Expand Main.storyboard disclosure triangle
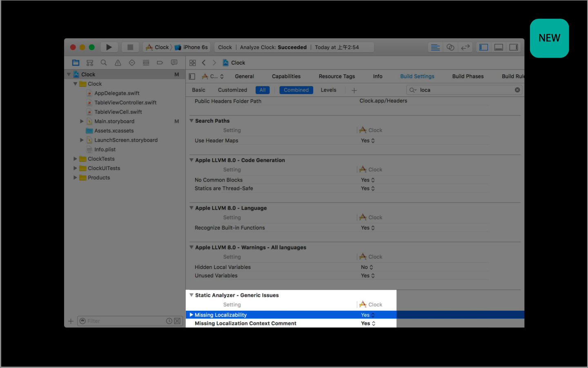Screen dimensions: 588x368 pos(82,121)
